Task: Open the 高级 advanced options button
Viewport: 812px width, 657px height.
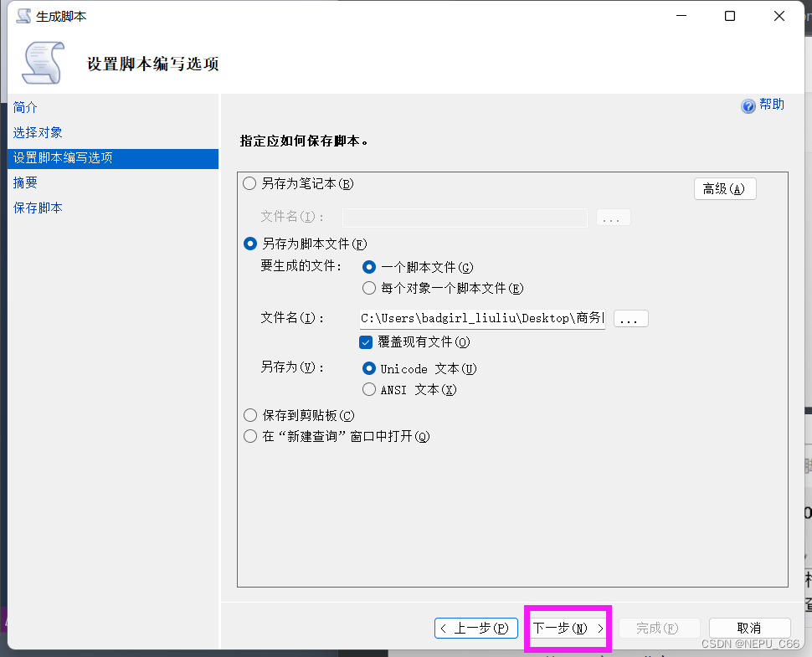Action: pyautogui.click(x=724, y=189)
